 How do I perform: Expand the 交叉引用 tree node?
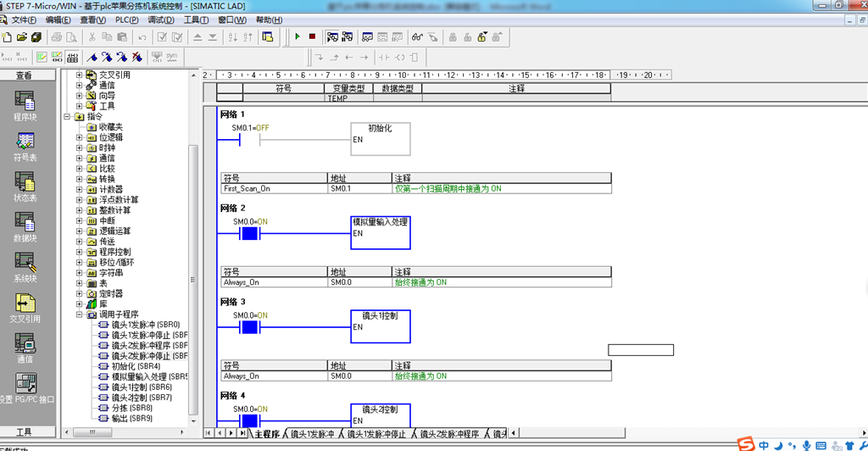[x=79, y=75]
